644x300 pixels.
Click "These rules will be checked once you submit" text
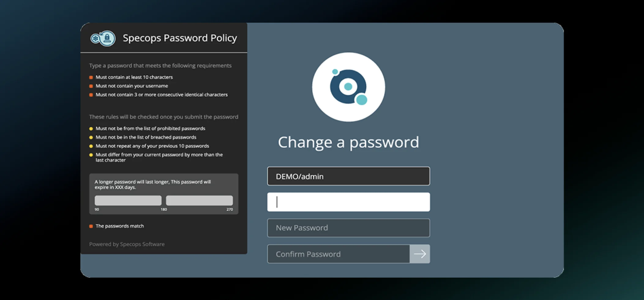163,117
